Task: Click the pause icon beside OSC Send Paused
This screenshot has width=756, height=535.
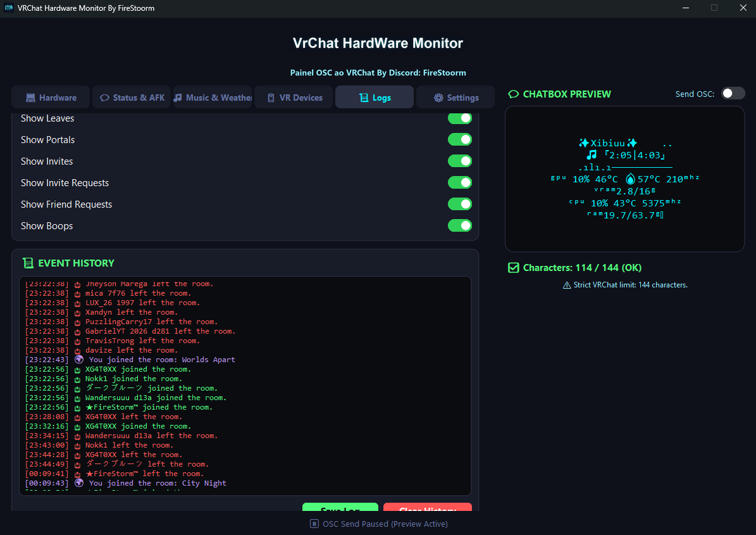Action: (x=314, y=524)
